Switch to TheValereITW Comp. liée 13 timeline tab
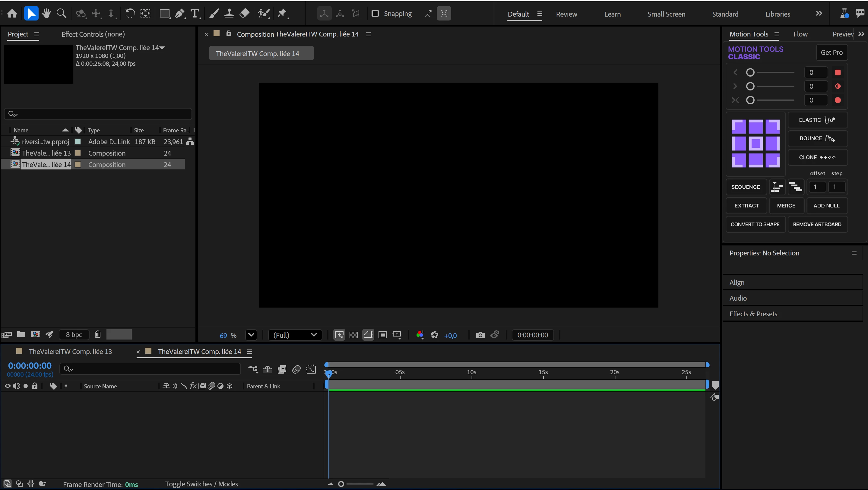Screen dimensions: 868x490 70,352
